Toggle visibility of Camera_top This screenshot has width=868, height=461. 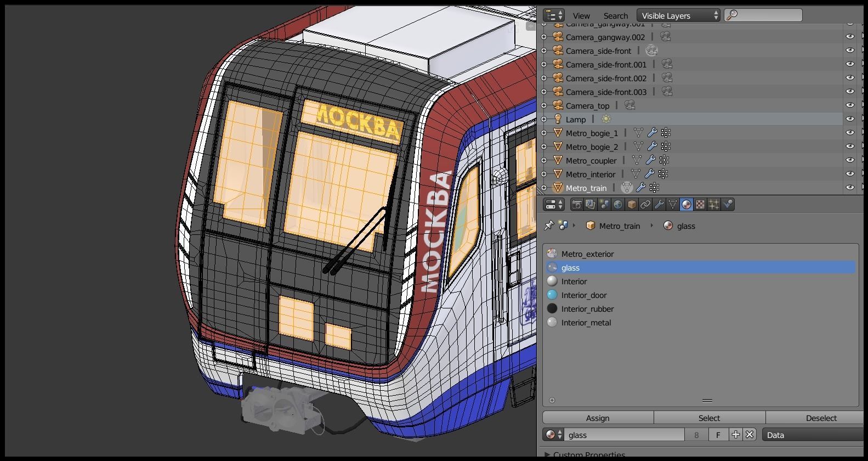point(850,105)
